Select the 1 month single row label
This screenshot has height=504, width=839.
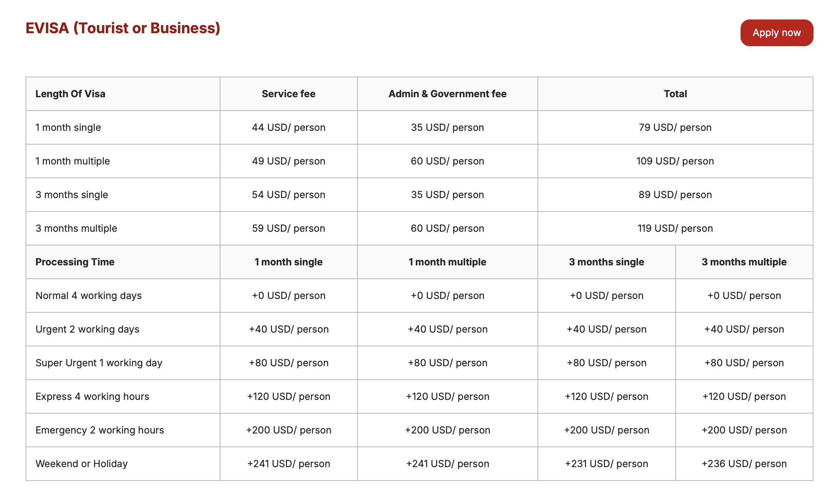click(x=68, y=128)
